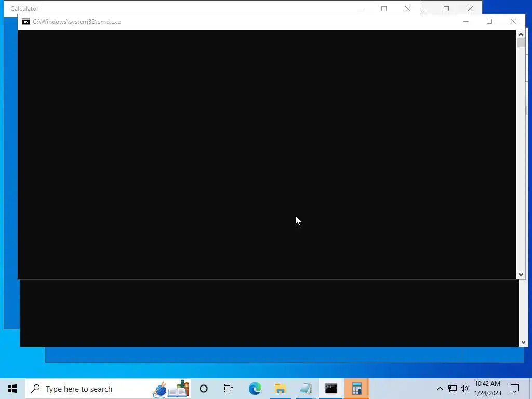Switch to the Notepad taskbar icon
The image size is (532, 399).
click(x=305, y=389)
